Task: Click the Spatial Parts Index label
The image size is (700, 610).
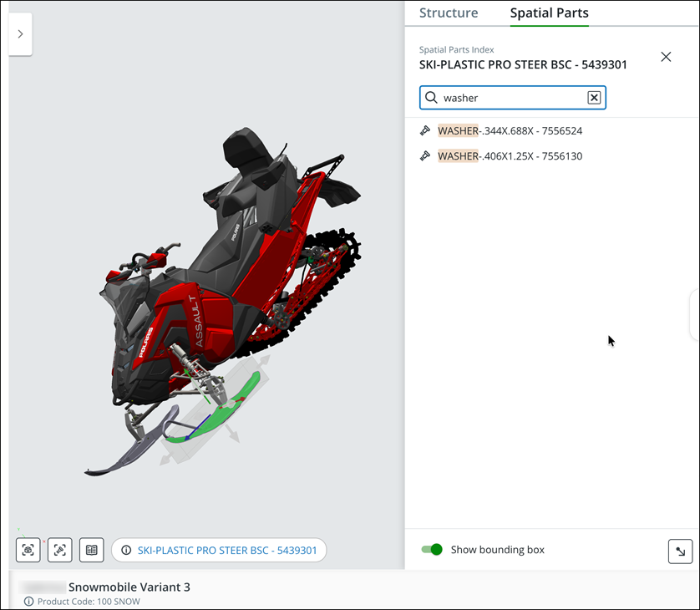Action: 456,49
